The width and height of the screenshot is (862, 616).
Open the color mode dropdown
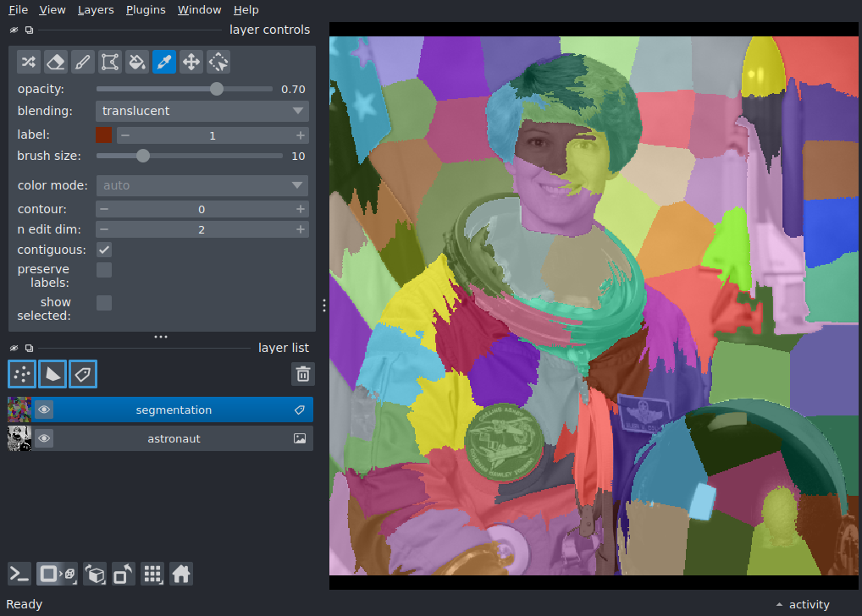tap(202, 186)
